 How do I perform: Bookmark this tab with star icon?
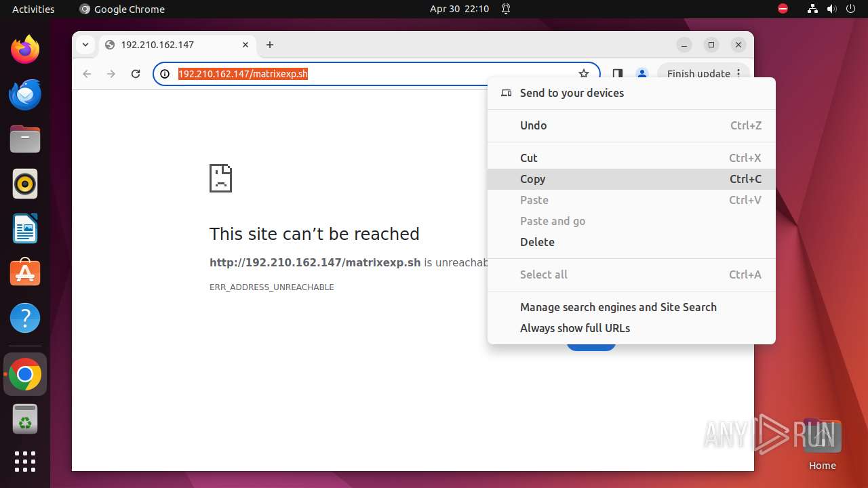tap(584, 74)
